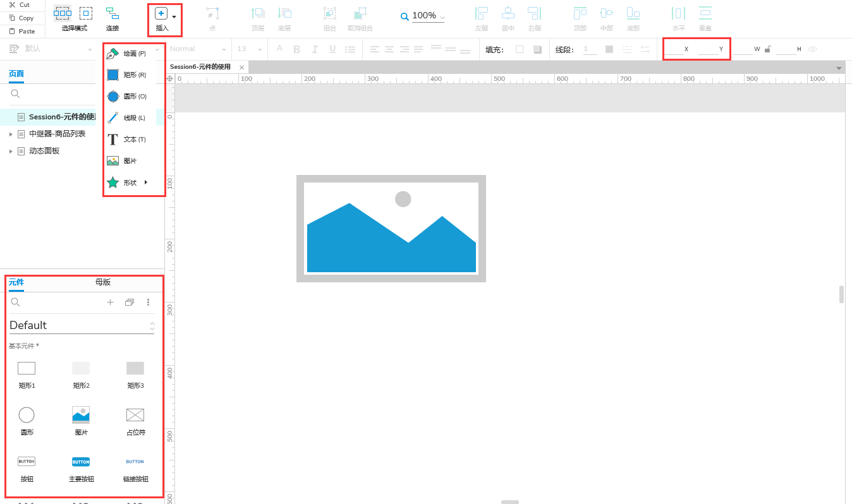The width and height of the screenshot is (852, 504).
Task: Click the Paste clipboard button
Action: [21, 31]
